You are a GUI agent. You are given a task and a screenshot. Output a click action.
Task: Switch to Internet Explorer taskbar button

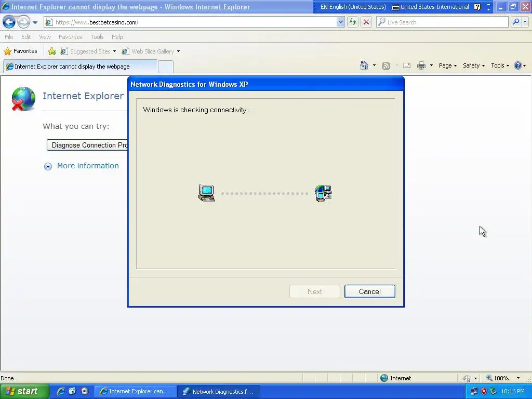(136, 392)
